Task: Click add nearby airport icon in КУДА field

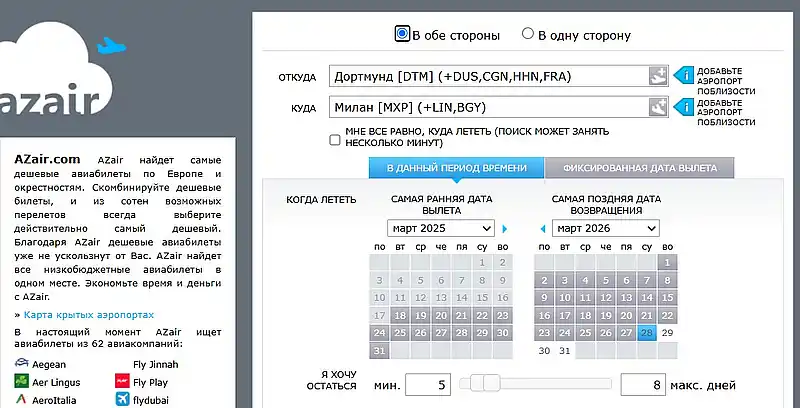Action: [x=658, y=107]
